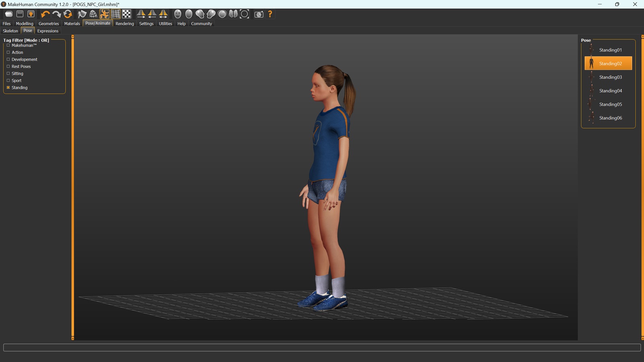Enable the Rest Poses tag filter checkbox

click(x=8, y=66)
